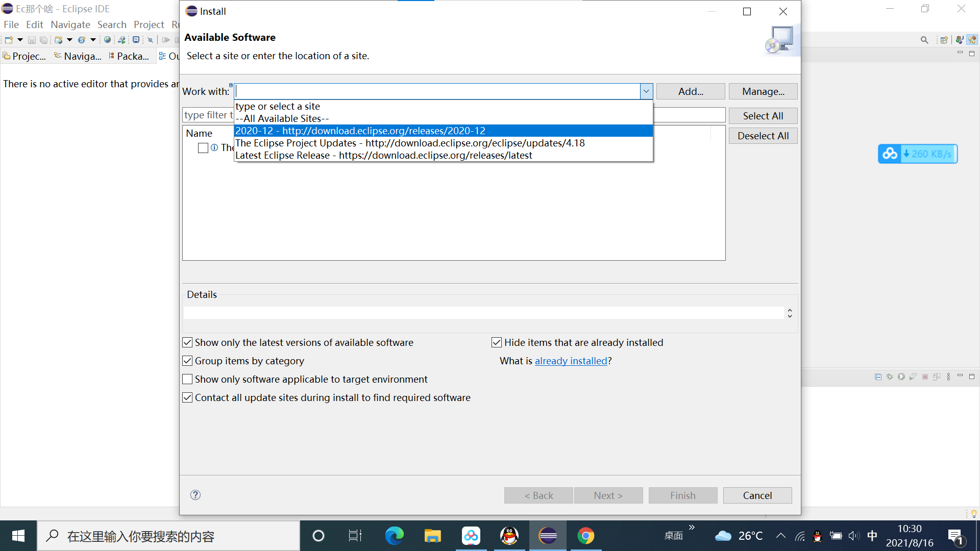The width and height of the screenshot is (980, 551).
Task: Click the Add button in the Install dialog
Action: click(690, 91)
